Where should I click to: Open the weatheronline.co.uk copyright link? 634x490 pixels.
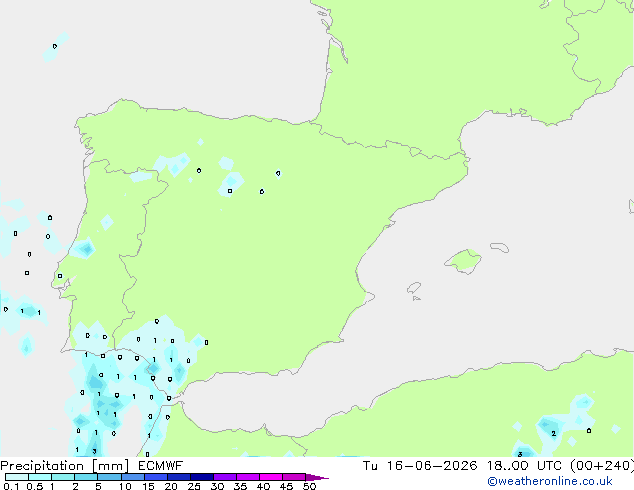tap(550, 481)
